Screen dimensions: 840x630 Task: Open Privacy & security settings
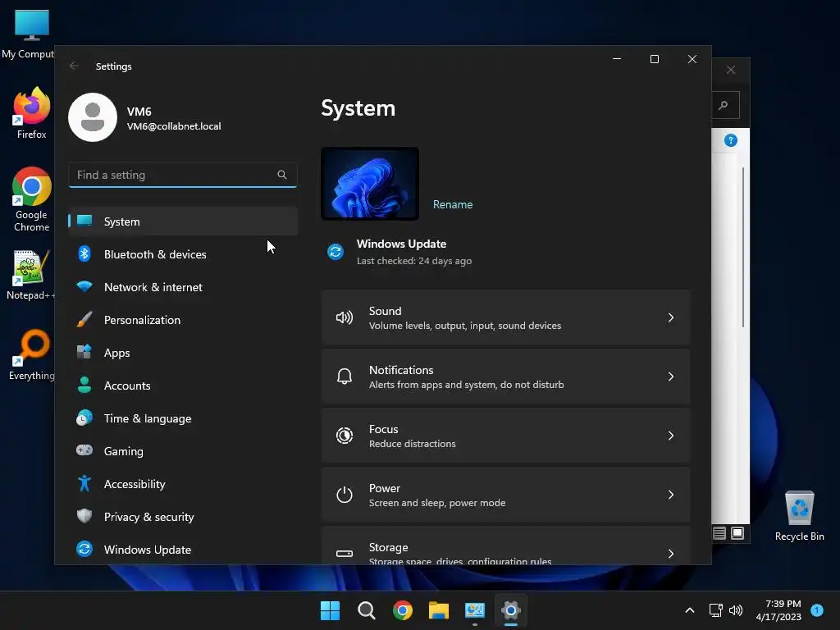coord(183,516)
